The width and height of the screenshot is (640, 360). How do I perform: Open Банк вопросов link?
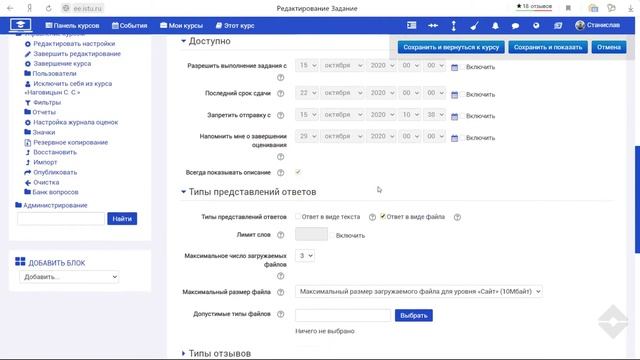pos(55,192)
